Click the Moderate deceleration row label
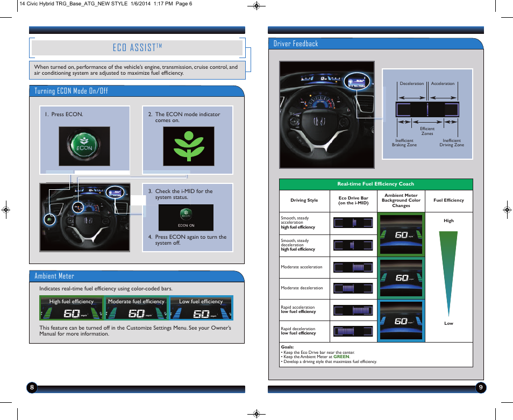The height and width of the screenshot is (420, 513). [x=302, y=288]
